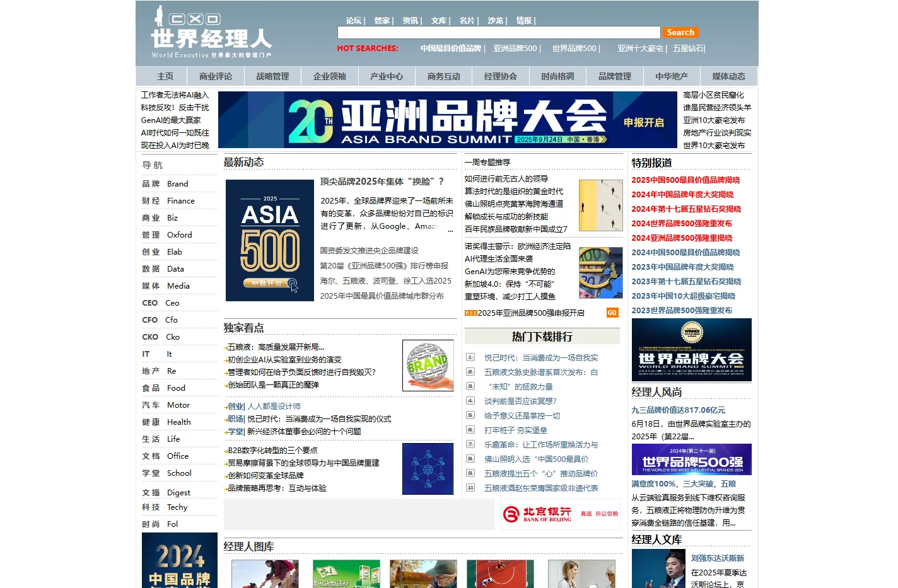Open the 品牌管理 nav tab
This screenshot has width=898, height=588.
click(x=615, y=76)
